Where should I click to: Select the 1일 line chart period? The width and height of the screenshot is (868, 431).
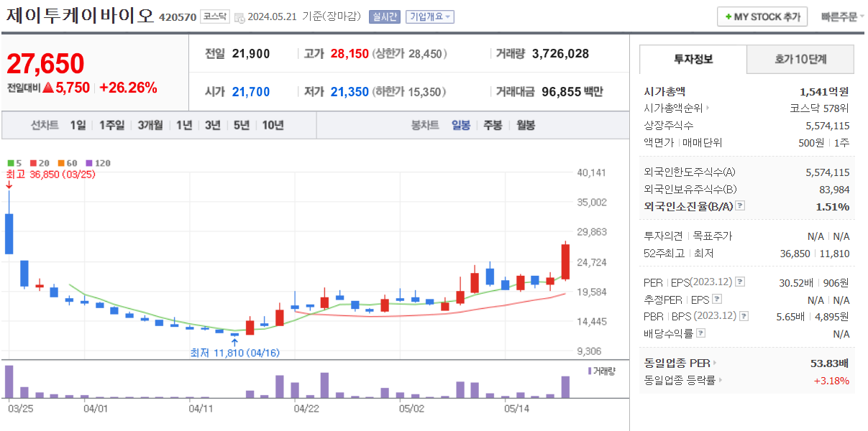(78, 125)
